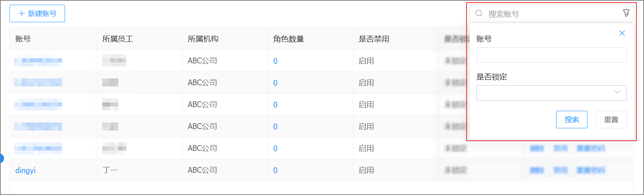644x195 pixels.
Task: Expand the 是否锁定 dropdown
Action: point(551,93)
